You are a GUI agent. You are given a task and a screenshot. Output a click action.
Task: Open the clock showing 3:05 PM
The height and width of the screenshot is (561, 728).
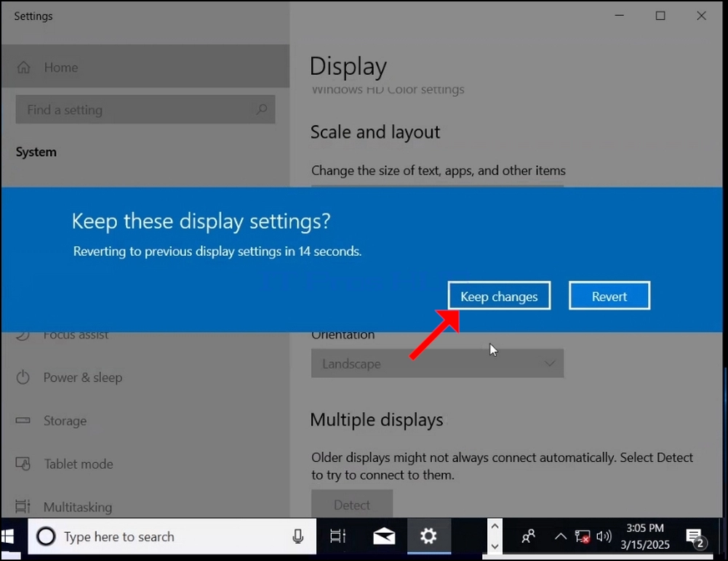tap(645, 536)
